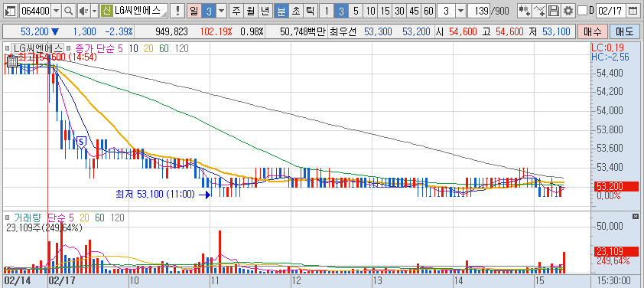The height and width of the screenshot is (288, 644).
Task: Click the S signal marker on chart
Action: point(81,142)
